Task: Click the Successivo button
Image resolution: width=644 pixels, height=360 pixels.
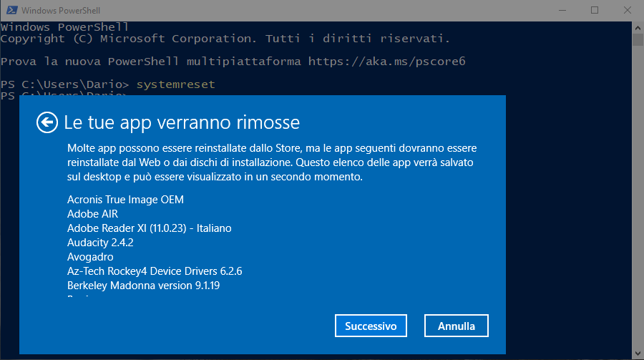Action: 371,326
